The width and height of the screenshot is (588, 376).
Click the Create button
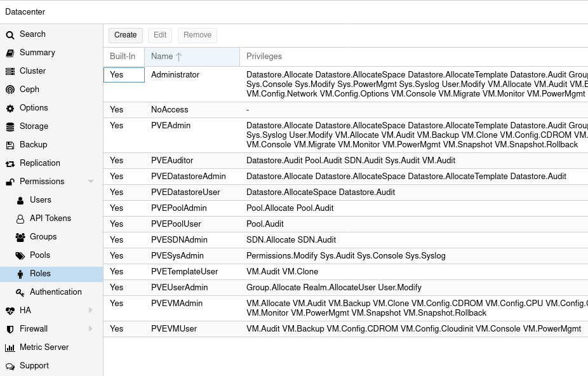tap(125, 35)
